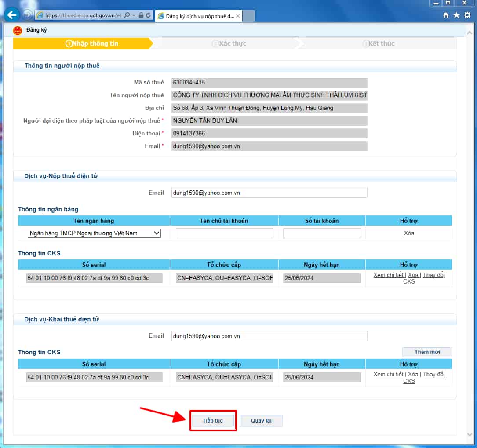Refresh the page with the reload icon

(148, 15)
